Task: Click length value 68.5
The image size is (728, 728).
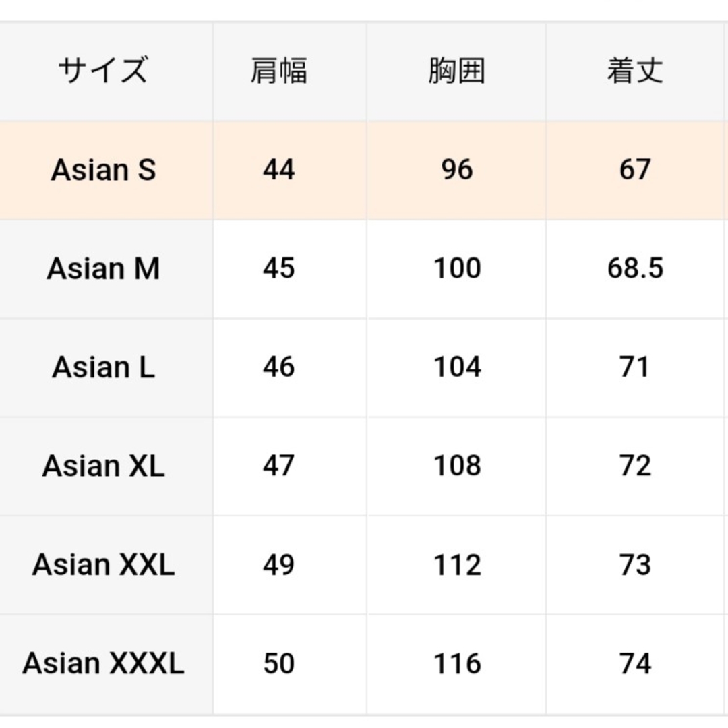Action: [x=635, y=268]
